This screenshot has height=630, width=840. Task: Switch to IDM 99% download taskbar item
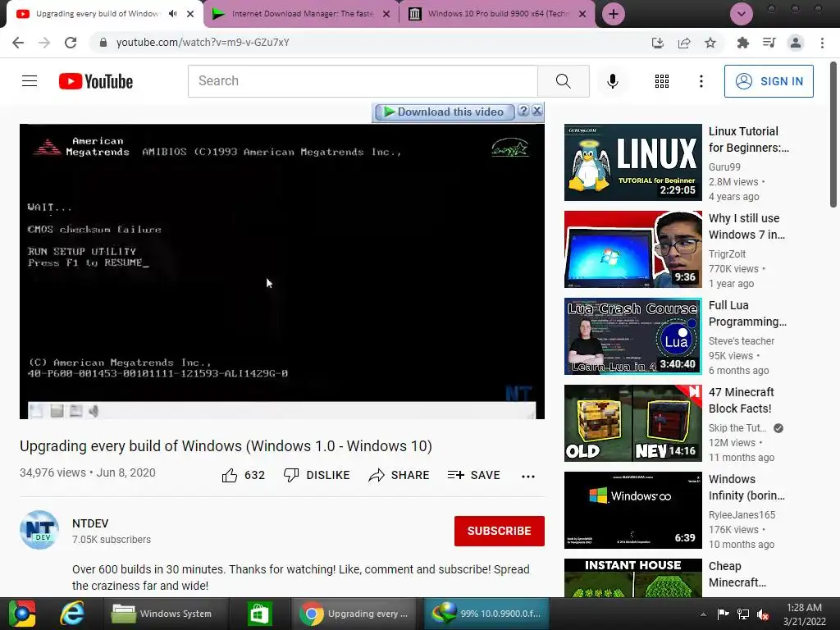pos(487,614)
